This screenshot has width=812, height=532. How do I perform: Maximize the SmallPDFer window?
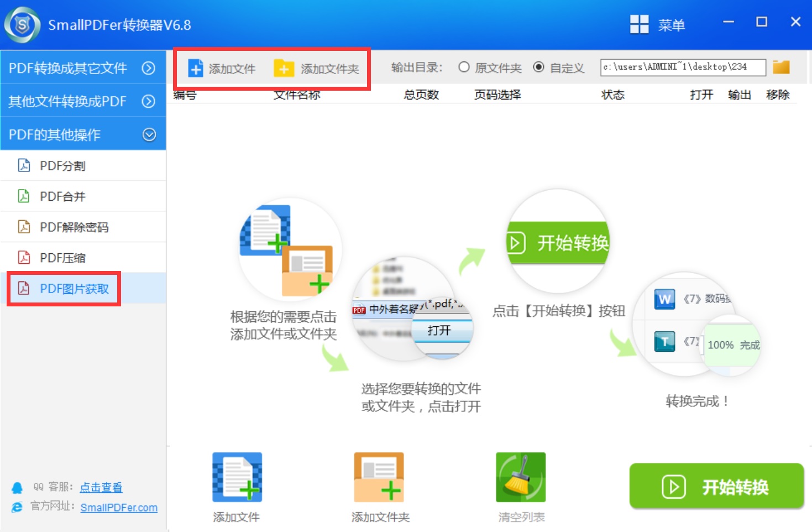point(762,22)
